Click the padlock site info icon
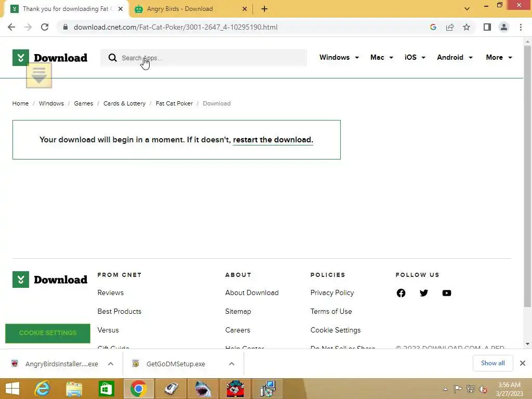Viewport: 532px width, 399px height. [x=65, y=27]
